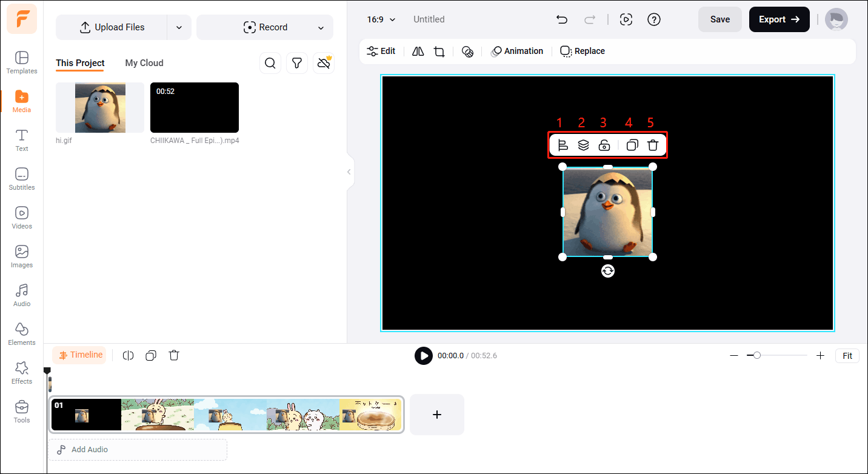Delete the selected image with floating trash icon

tap(653, 145)
